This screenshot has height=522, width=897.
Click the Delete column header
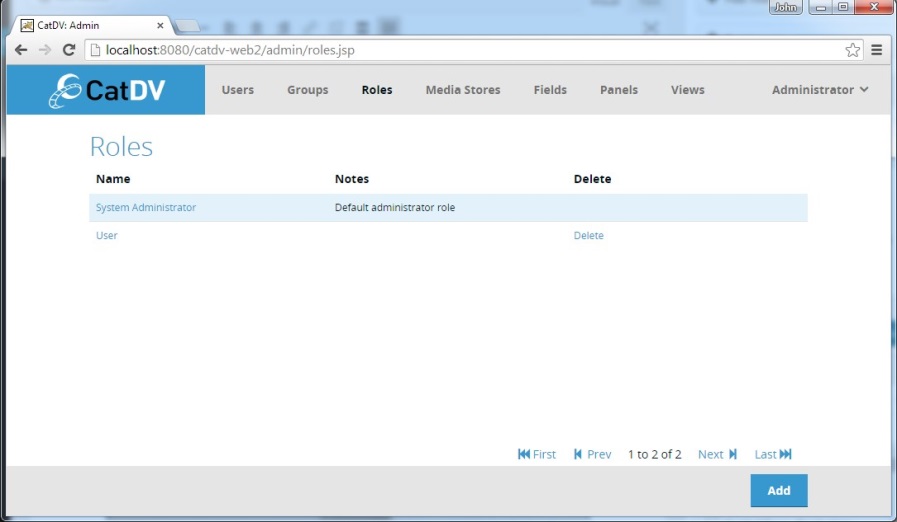pos(592,179)
